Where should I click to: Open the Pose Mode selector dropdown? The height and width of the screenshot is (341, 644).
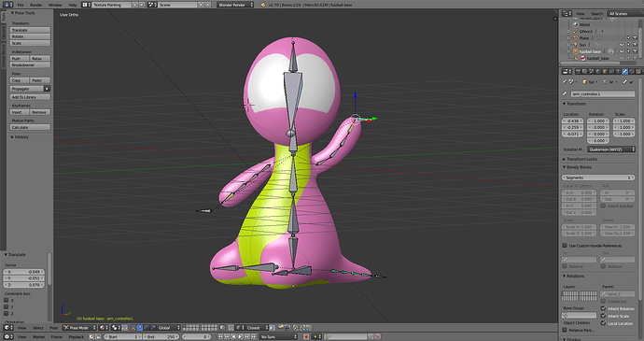click(79, 328)
